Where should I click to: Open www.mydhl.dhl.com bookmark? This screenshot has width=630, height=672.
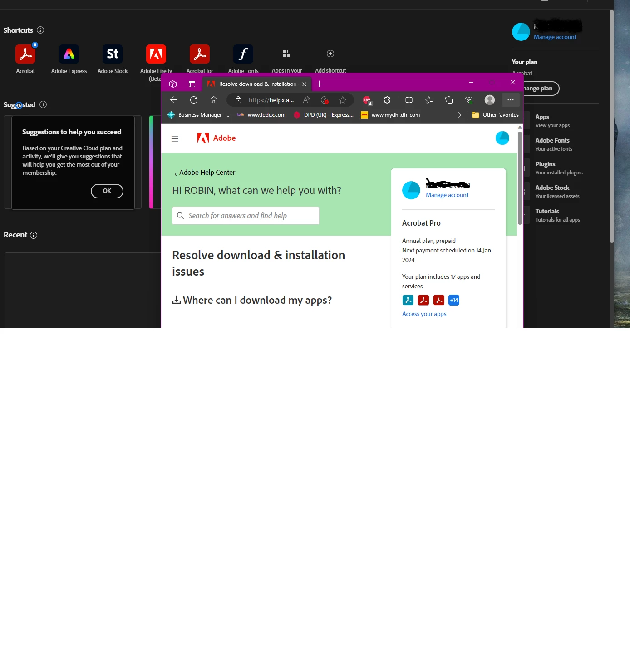pyautogui.click(x=390, y=115)
